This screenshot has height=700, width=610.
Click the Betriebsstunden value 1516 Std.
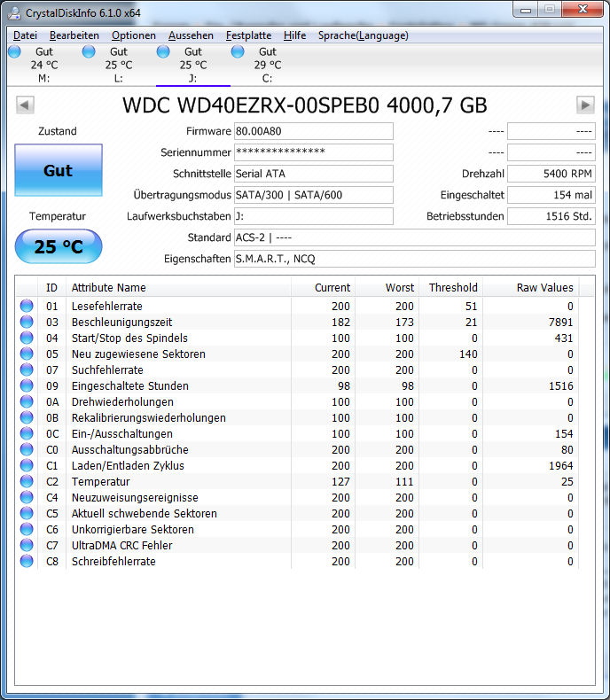point(551,216)
